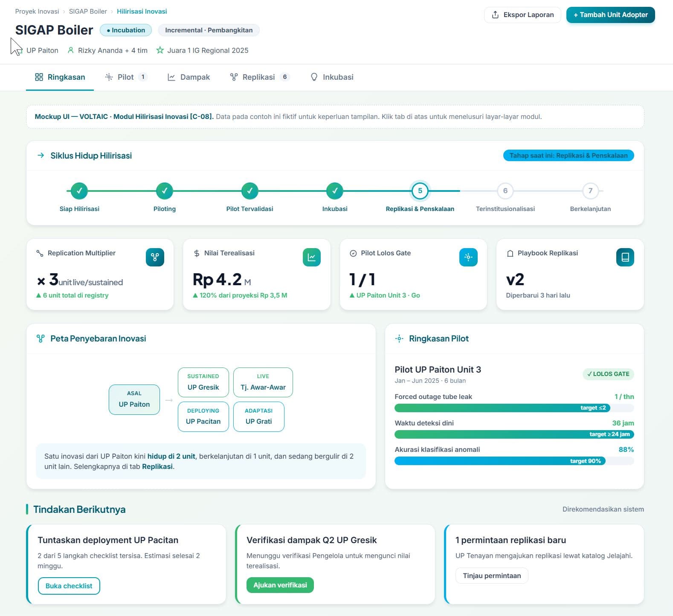The width and height of the screenshot is (673, 616).
Task: Click small icon left of Replication Multiplier label
Action: (40, 253)
